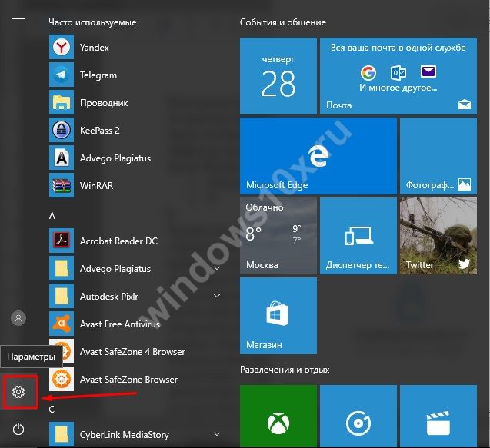Expand the Advego Plagiatus folder chevron

click(x=217, y=268)
